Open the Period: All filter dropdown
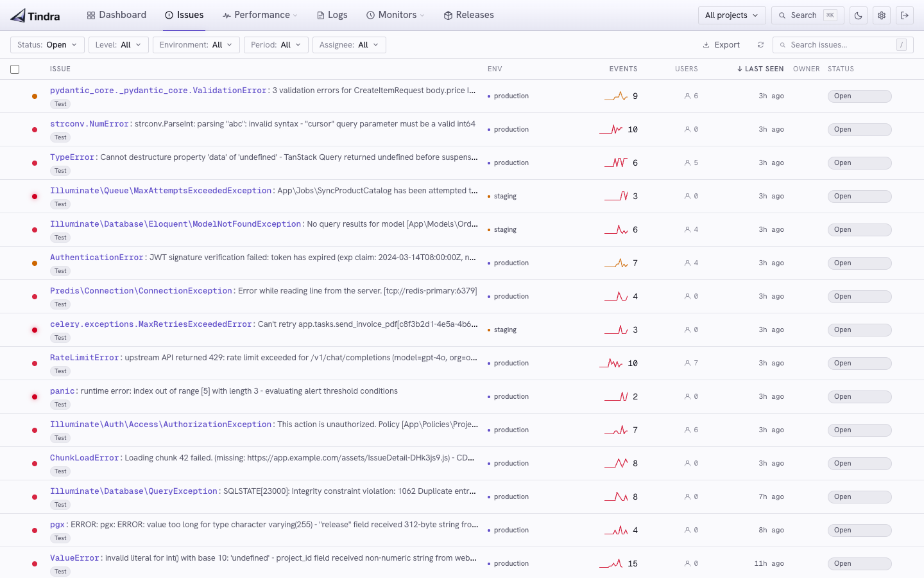The width and height of the screenshot is (924, 578). [x=277, y=45]
